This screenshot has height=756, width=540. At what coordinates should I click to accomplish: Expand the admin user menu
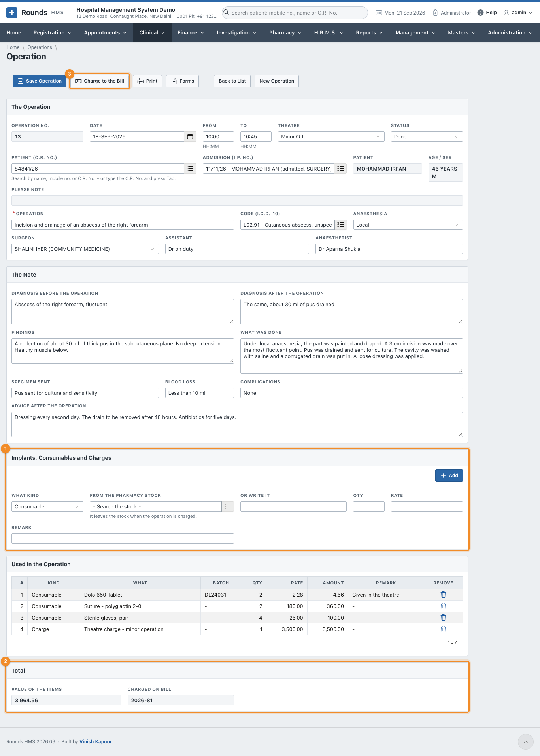(x=518, y=13)
